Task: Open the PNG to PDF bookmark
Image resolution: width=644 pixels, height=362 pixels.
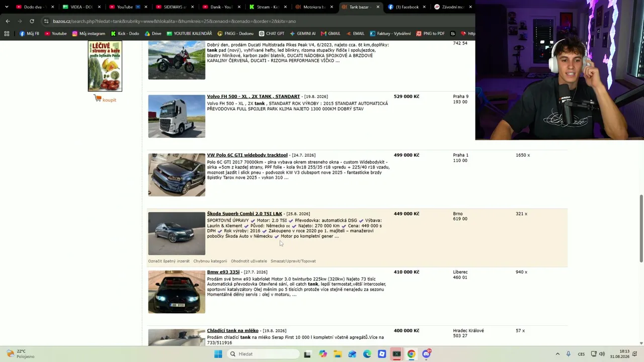Action: click(430, 34)
